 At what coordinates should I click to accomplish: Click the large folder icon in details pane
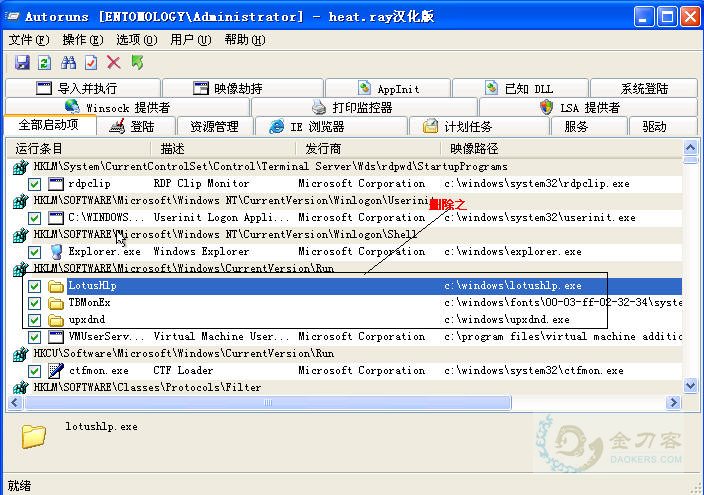tap(34, 436)
